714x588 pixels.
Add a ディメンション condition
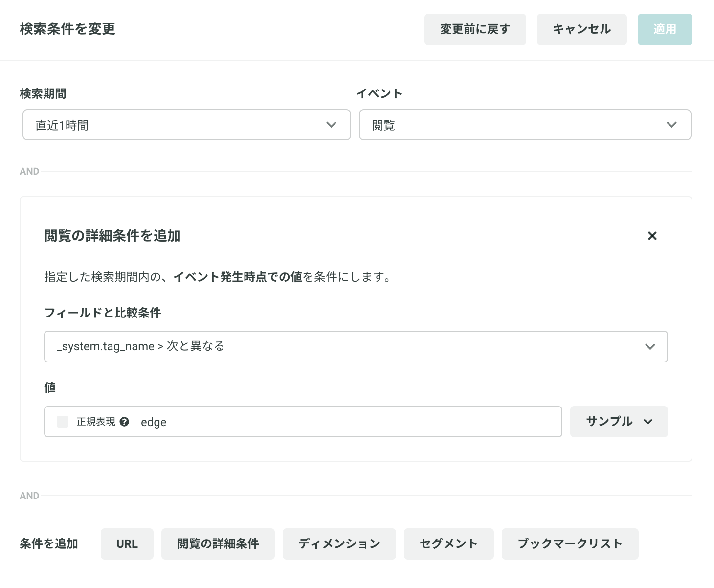[339, 544]
